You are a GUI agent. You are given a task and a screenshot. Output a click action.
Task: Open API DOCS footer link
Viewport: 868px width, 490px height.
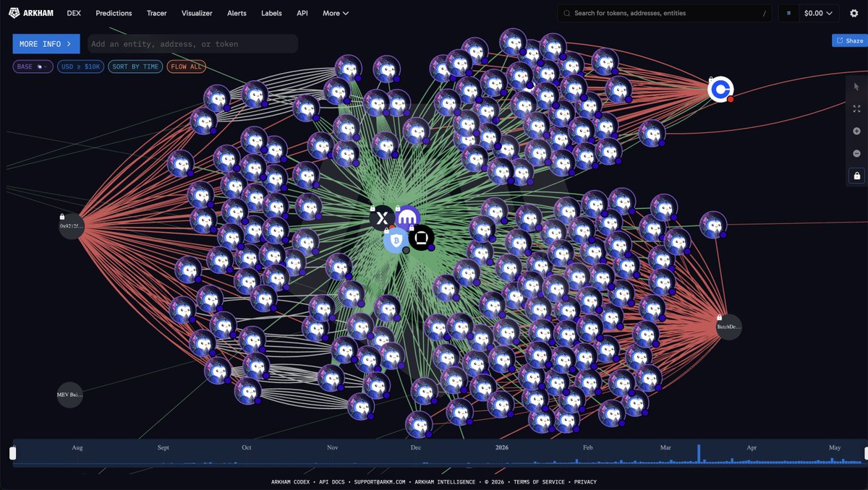pos(333,482)
